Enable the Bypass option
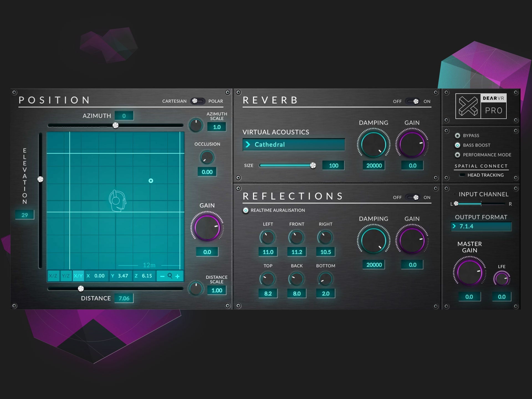The width and height of the screenshot is (532, 399). 457,135
